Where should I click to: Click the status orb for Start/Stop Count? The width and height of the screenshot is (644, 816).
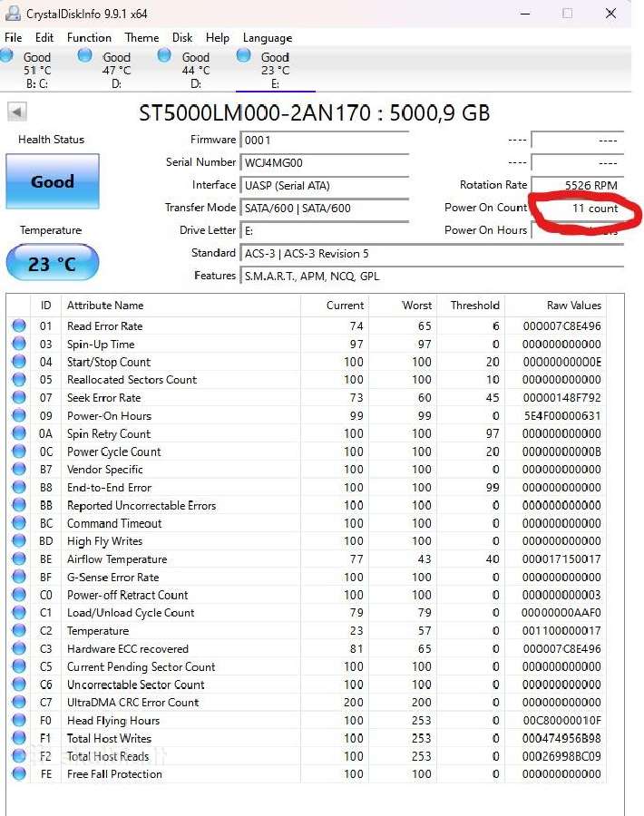(x=19, y=362)
